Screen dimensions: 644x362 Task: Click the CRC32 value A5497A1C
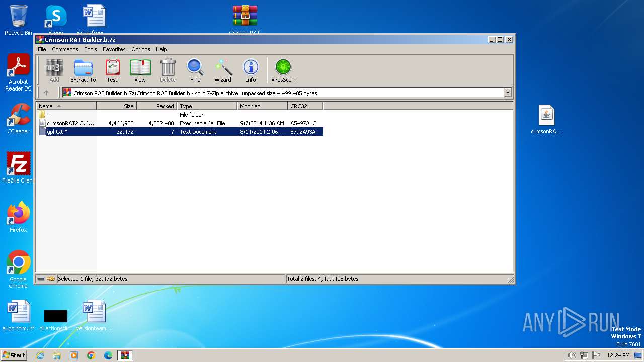pyautogui.click(x=303, y=123)
